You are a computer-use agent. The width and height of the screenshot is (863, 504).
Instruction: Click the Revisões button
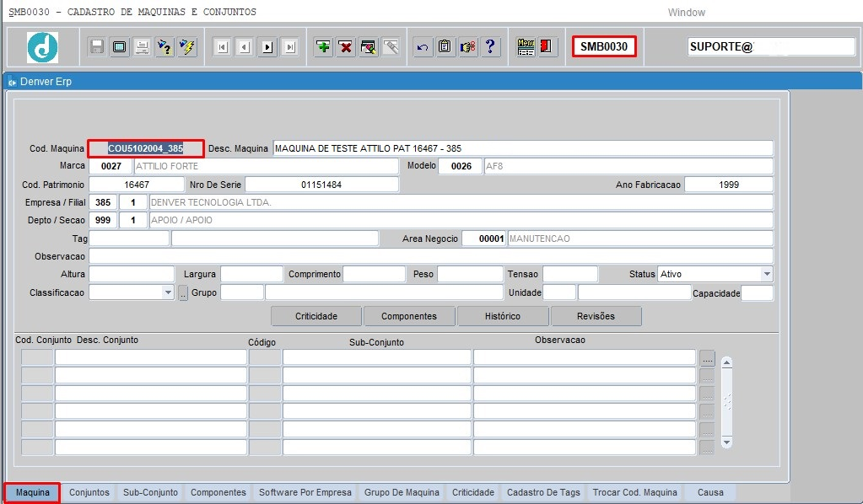(x=596, y=316)
